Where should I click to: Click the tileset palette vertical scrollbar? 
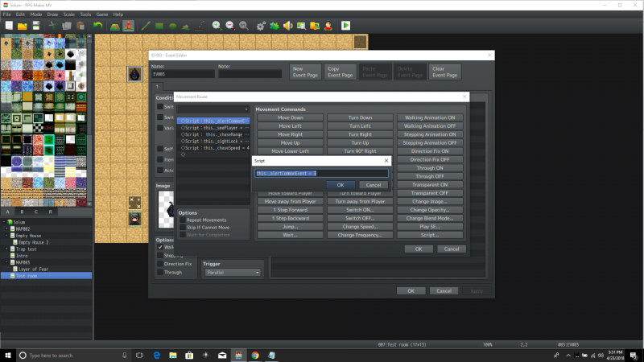tap(89, 120)
